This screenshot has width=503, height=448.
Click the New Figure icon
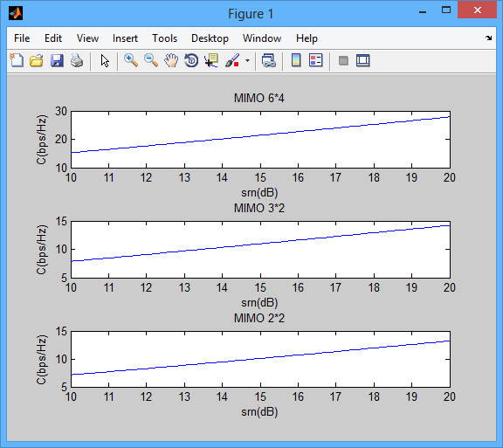pos(17,60)
